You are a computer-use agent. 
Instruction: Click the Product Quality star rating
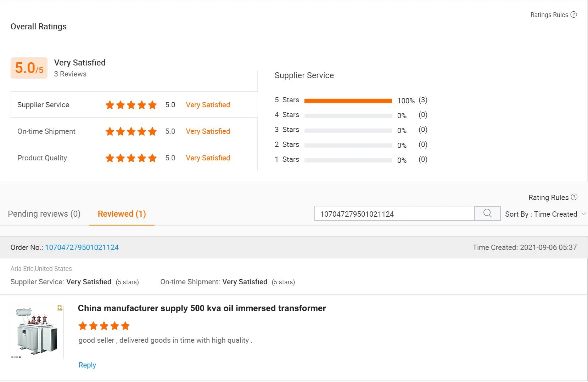(131, 158)
